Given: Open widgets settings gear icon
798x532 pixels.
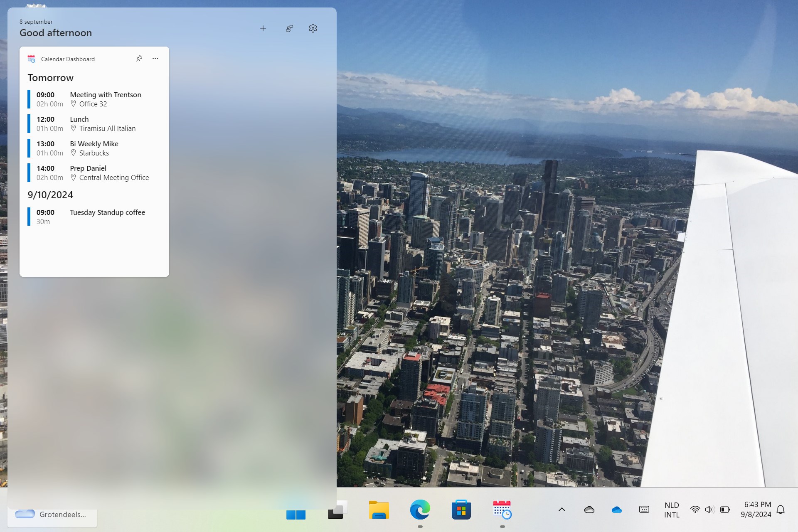Looking at the screenshot, I should (313, 28).
